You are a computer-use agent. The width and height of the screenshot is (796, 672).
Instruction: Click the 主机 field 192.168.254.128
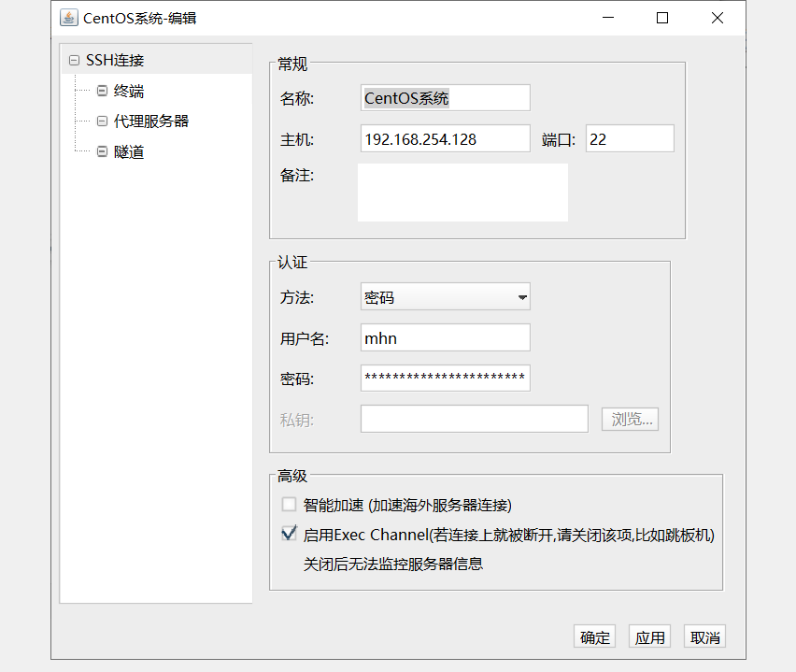point(446,138)
